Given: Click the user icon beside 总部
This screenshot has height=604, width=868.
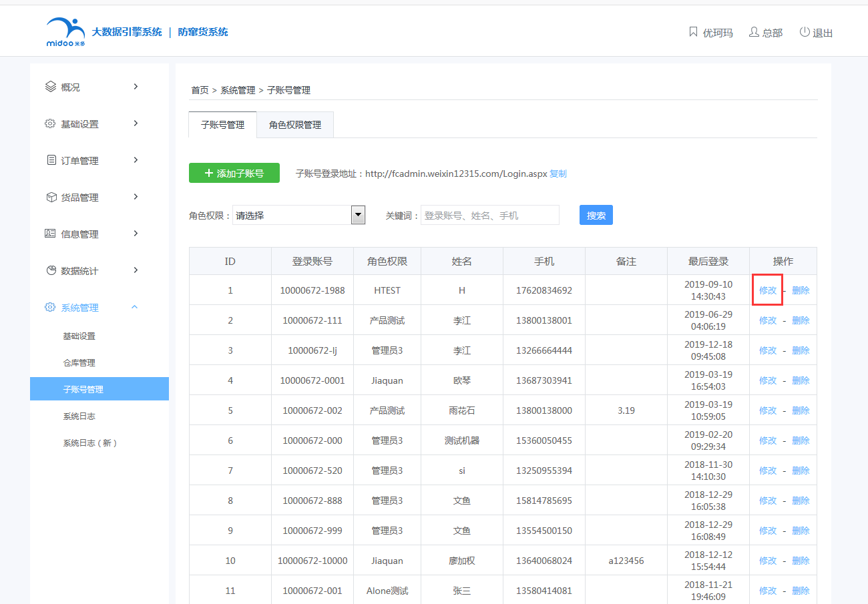Looking at the screenshot, I should coord(754,32).
